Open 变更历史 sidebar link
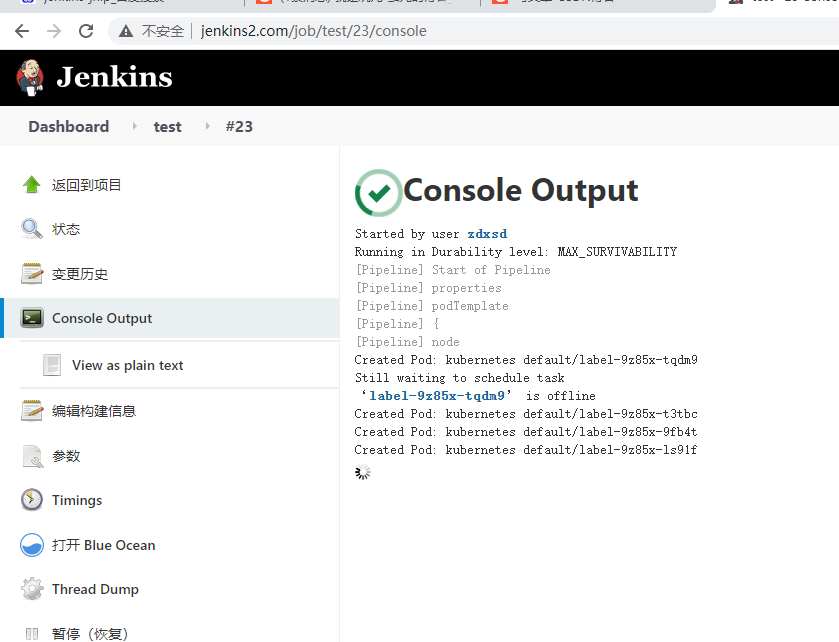Viewport: 839px width, 642px height. 80,274
